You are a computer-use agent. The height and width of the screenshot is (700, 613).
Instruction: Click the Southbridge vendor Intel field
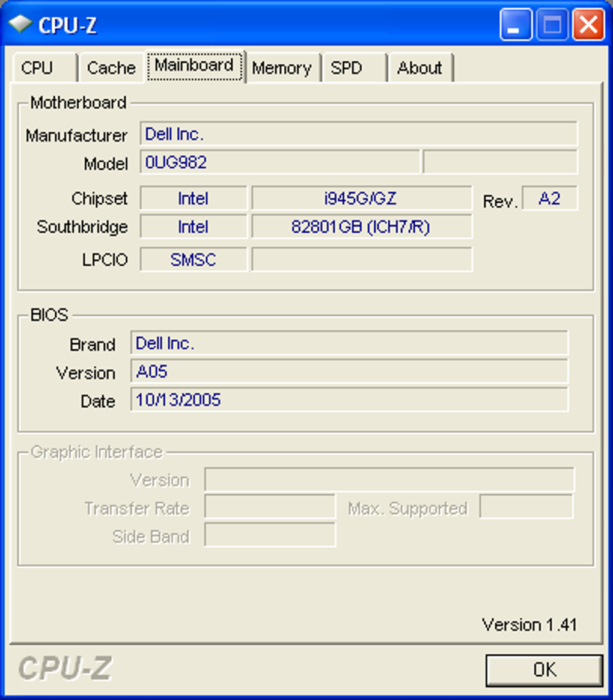click(193, 227)
